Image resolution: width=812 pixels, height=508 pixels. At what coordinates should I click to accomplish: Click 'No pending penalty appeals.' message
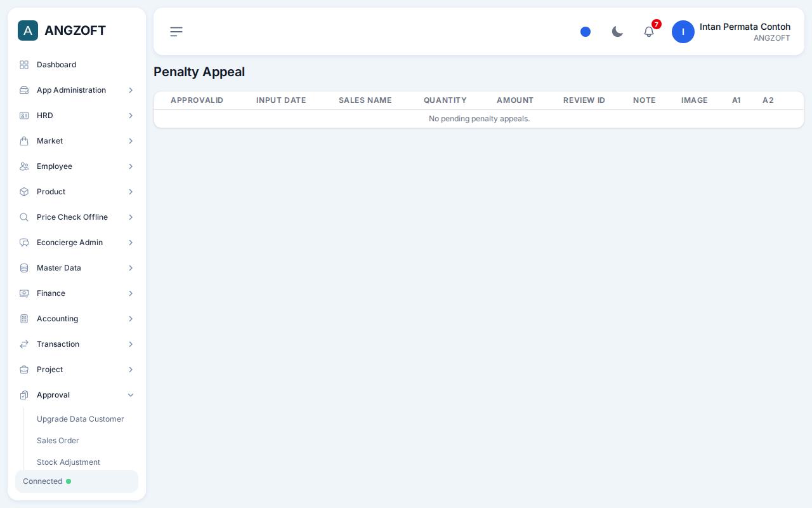[x=479, y=119]
